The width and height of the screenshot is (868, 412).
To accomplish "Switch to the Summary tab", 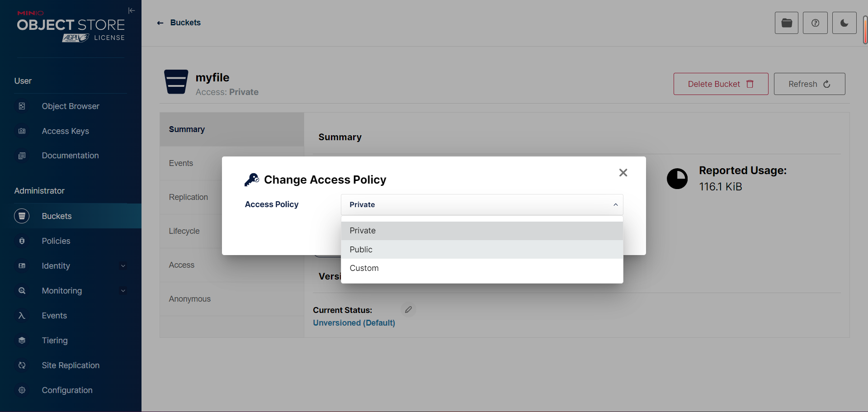I will [231, 129].
